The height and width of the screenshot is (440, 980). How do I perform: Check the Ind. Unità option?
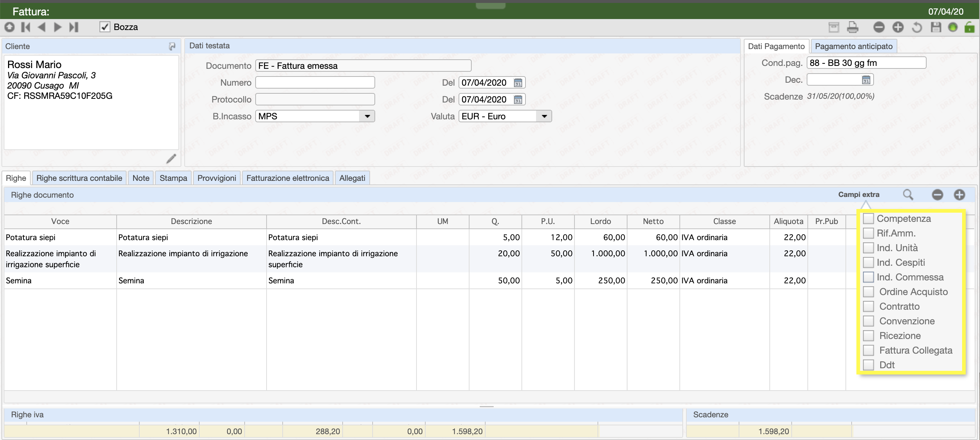(868, 248)
